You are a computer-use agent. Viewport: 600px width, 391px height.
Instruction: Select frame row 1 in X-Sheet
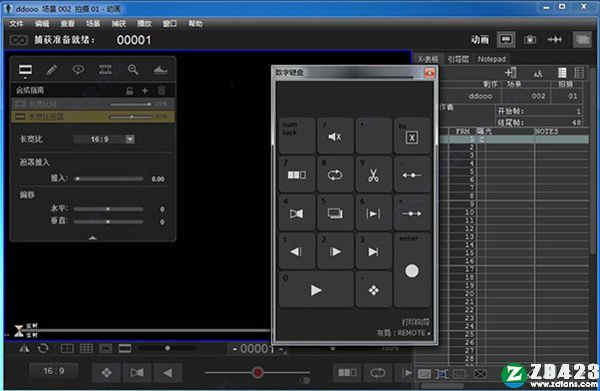[513, 140]
